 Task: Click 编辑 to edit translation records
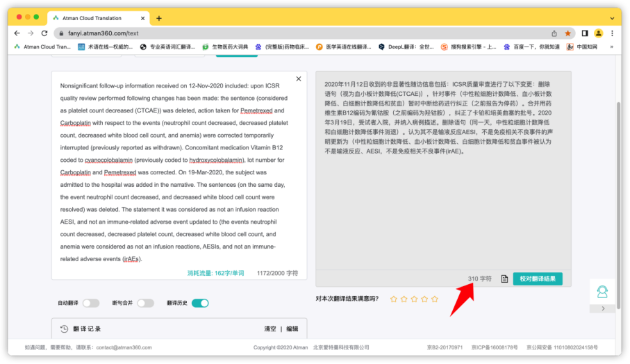coord(292,329)
